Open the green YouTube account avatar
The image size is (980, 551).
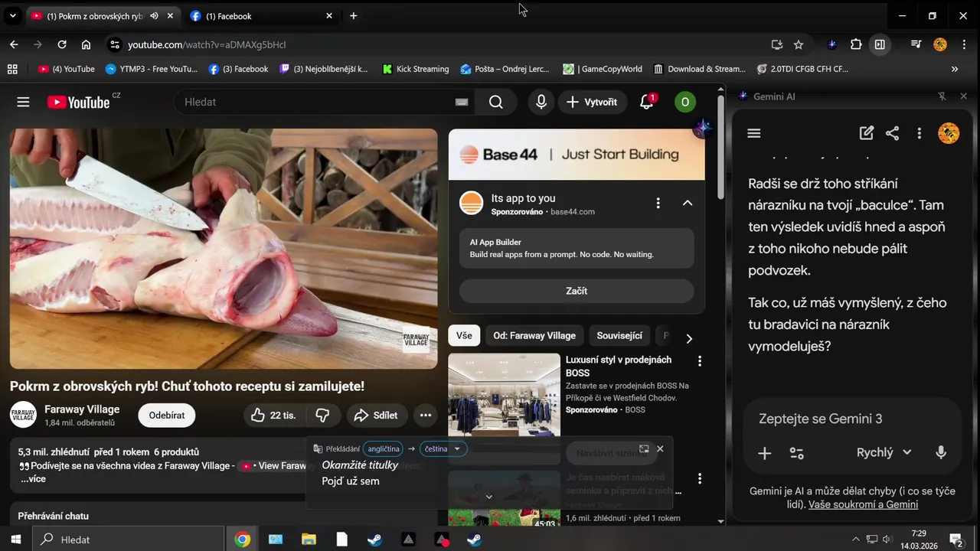[684, 102]
